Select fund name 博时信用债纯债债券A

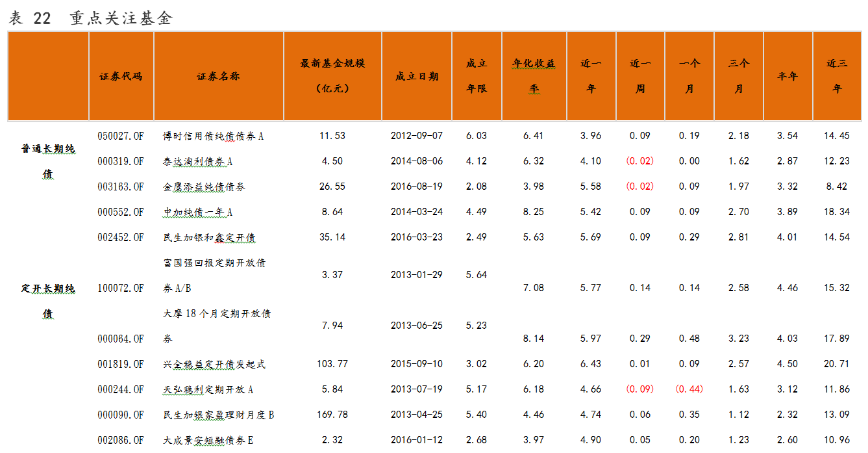pos(214,136)
